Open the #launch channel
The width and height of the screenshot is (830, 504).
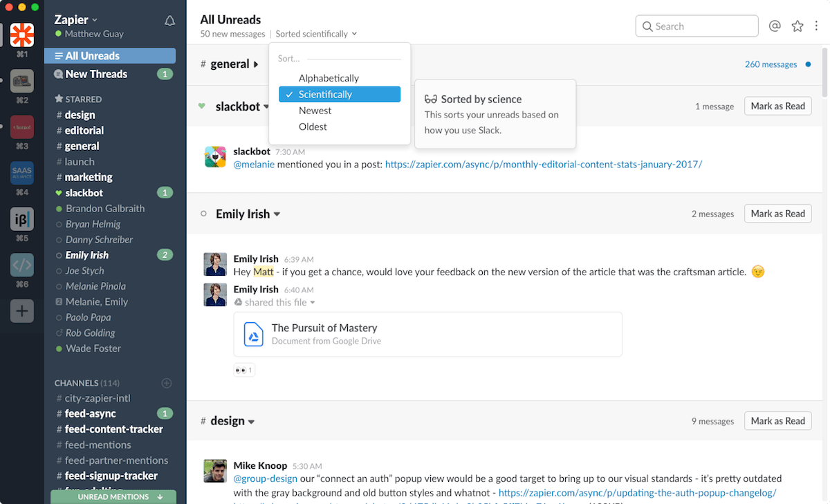75,161
